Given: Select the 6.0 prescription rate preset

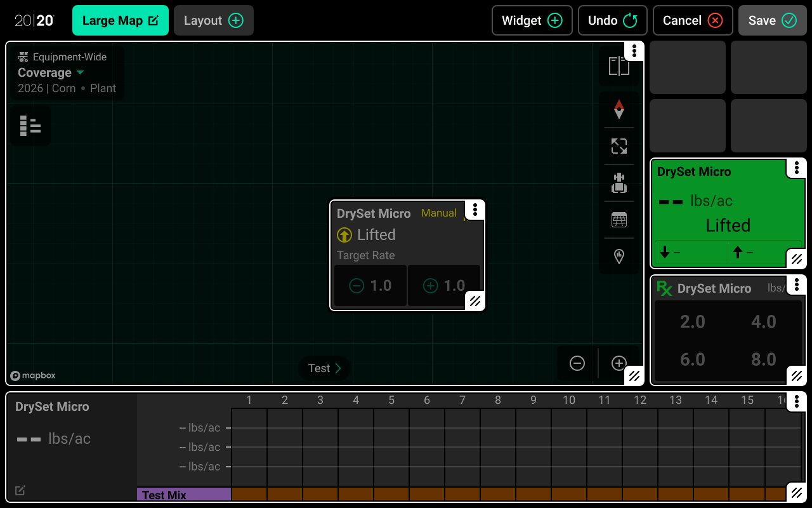Looking at the screenshot, I should (693, 359).
